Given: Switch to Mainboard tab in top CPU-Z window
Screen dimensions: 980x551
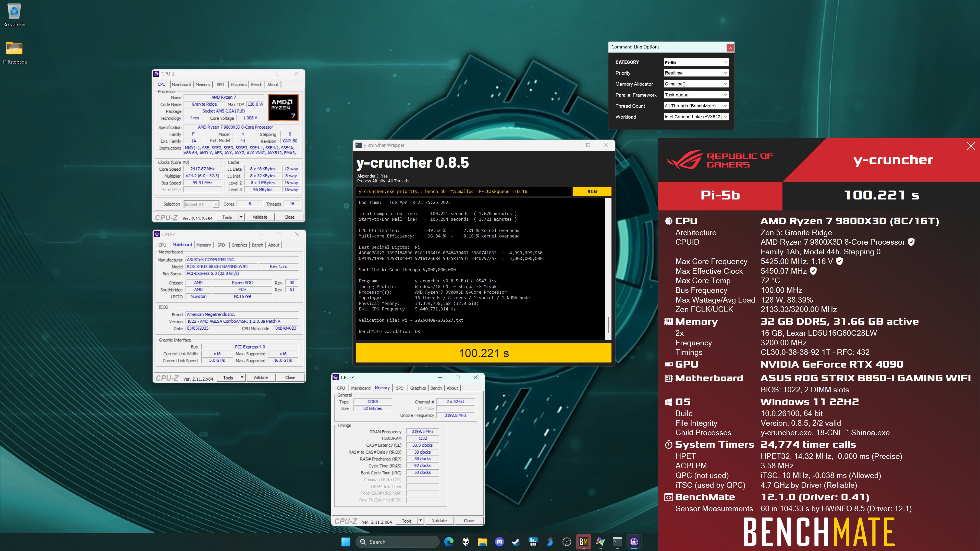Looking at the screenshot, I should (181, 84).
